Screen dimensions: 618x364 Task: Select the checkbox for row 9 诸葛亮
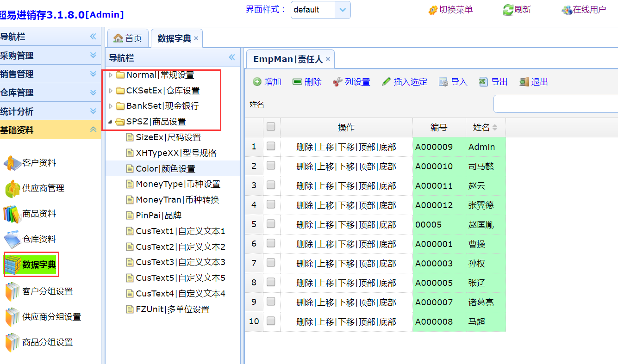point(271,302)
